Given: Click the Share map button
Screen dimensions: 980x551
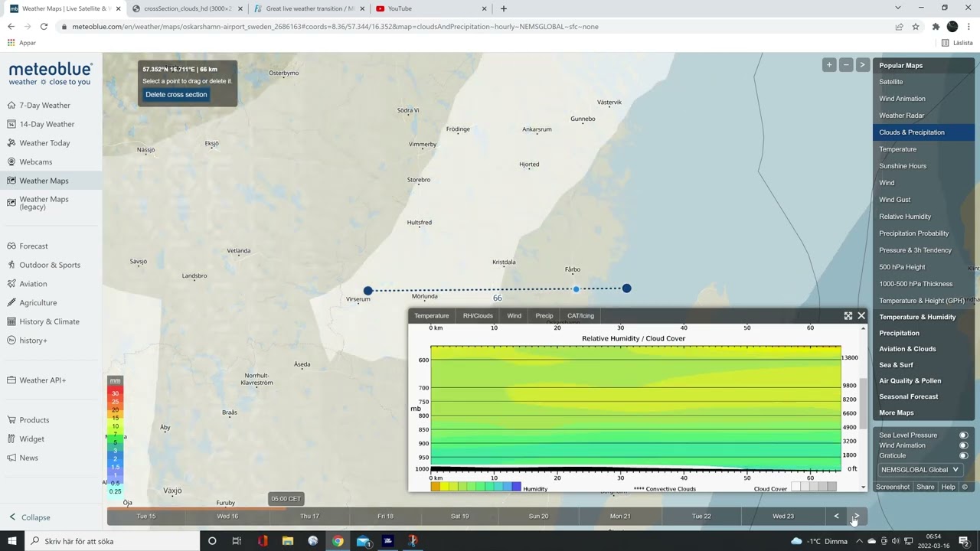Looking at the screenshot, I should point(926,487).
